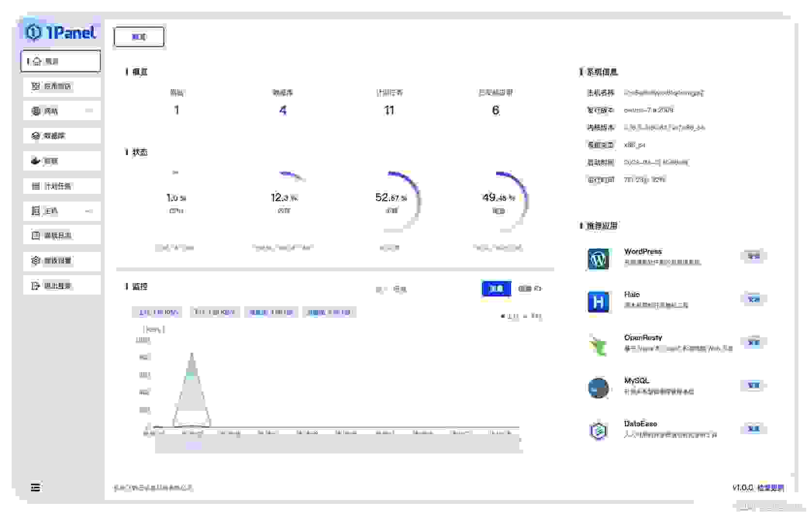Click the 1Panel logo
Screen dimensions: 812x516
[61, 32]
